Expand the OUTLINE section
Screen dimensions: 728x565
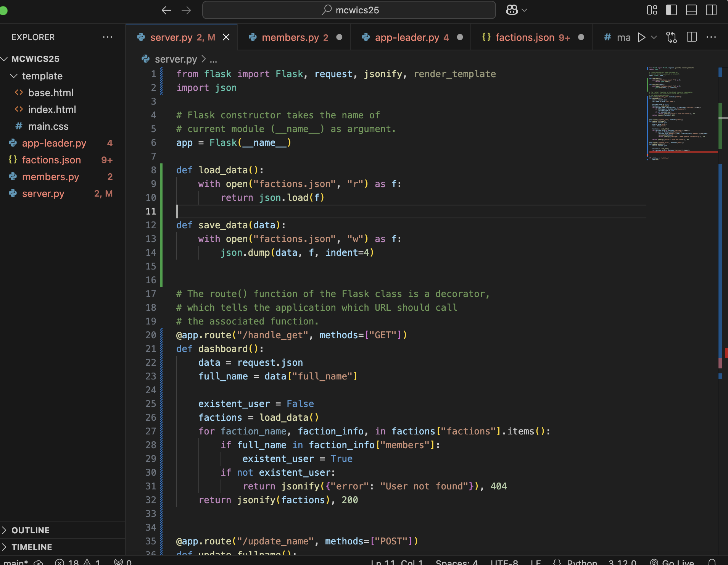pyautogui.click(x=31, y=530)
